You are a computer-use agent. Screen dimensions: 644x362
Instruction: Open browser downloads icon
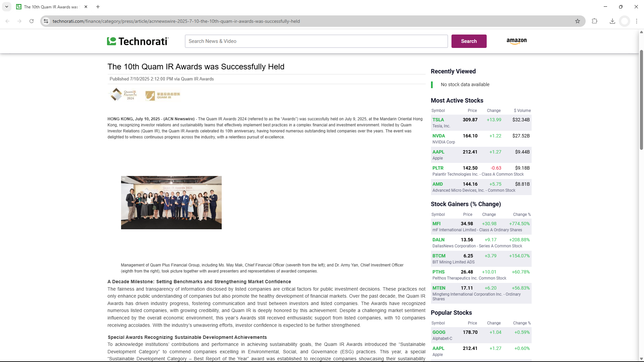point(612,21)
